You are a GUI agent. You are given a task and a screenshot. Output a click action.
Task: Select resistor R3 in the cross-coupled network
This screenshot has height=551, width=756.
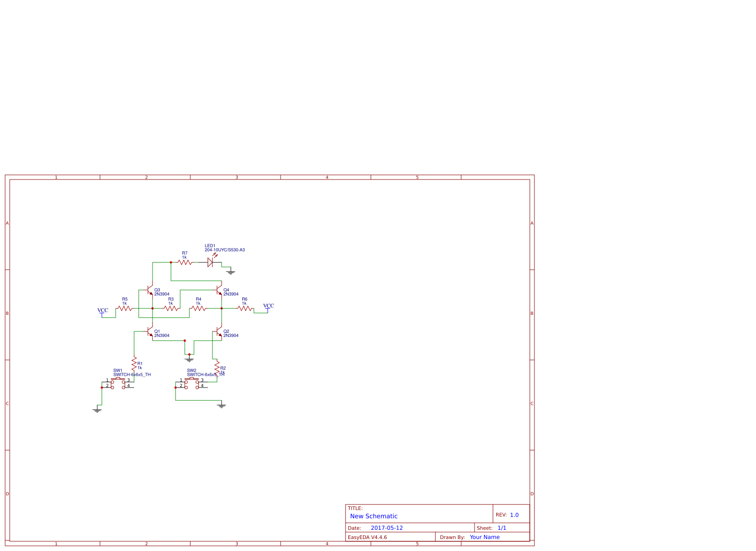tap(171, 309)
